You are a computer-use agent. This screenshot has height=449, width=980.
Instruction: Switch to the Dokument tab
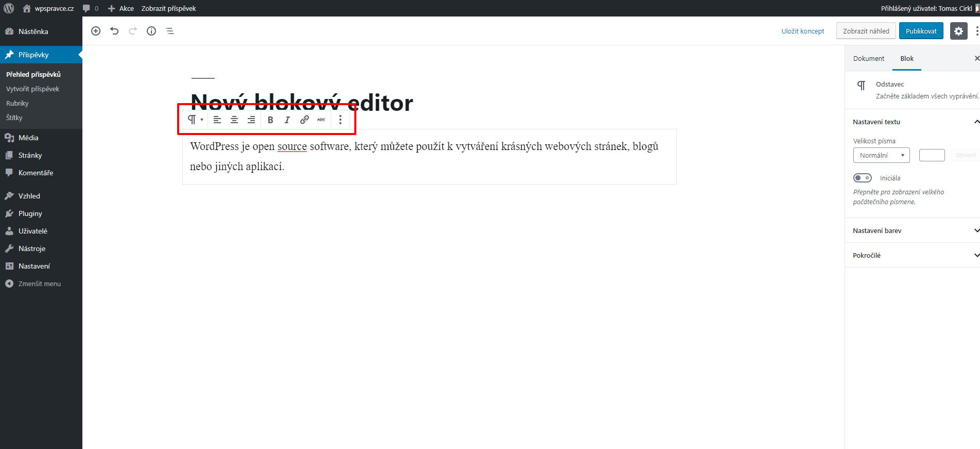pyautogui.click(x=868, y=58)
